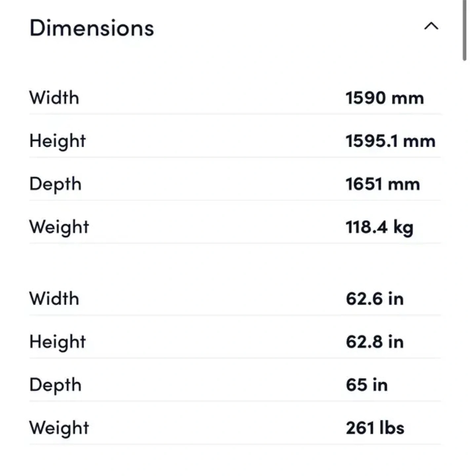Select the Depth label beside 1651 mm
This screenshot has width=470, height=476.
[x=55, y=184]
